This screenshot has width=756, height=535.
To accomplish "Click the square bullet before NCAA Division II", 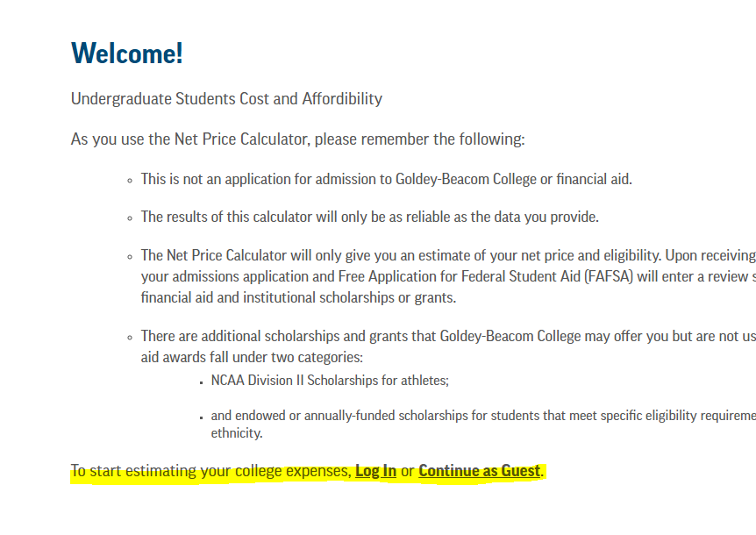I will pos(201,382).
